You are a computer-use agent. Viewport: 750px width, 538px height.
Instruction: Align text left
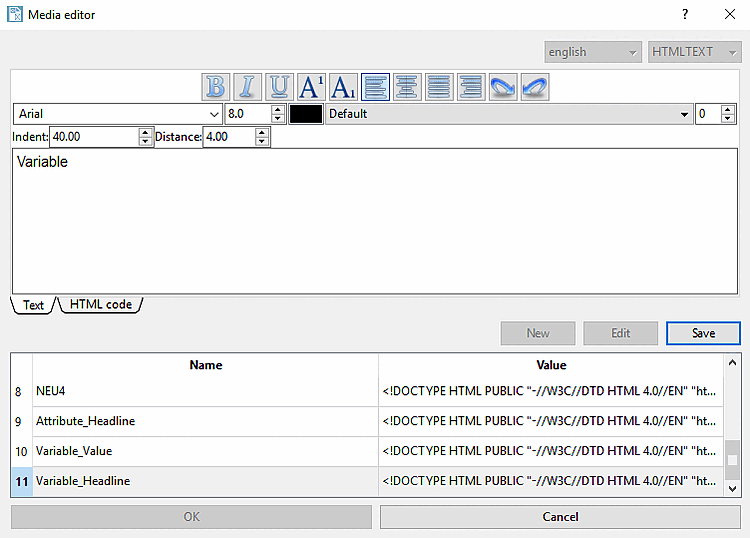point(375,87)
